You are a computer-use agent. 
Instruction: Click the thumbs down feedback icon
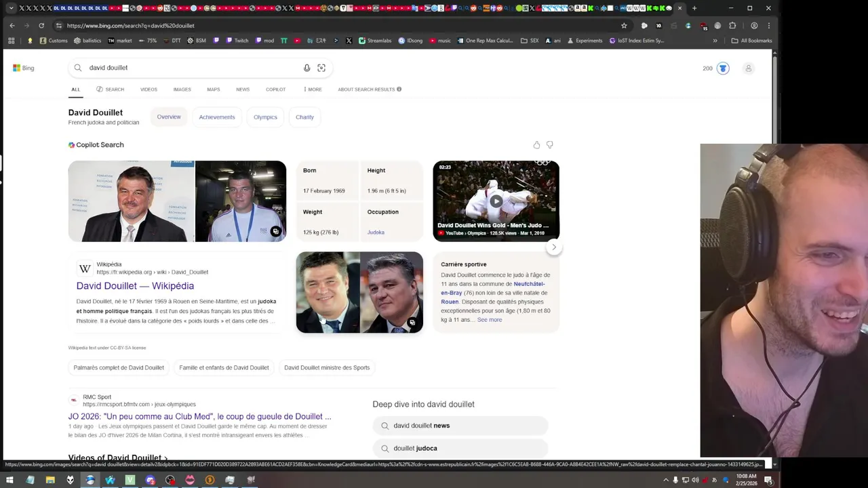pos(550,145)
